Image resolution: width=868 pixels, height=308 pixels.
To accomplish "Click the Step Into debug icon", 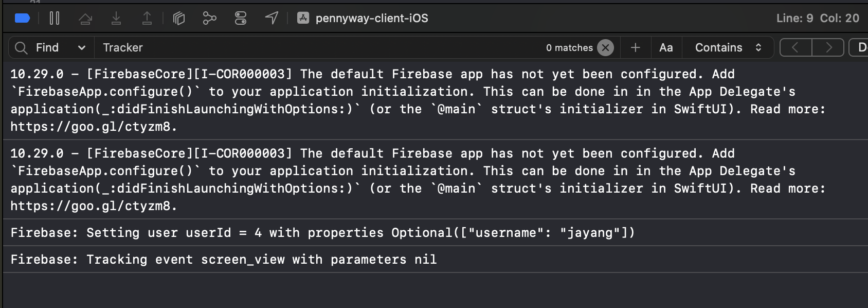I will coord(116,19).
